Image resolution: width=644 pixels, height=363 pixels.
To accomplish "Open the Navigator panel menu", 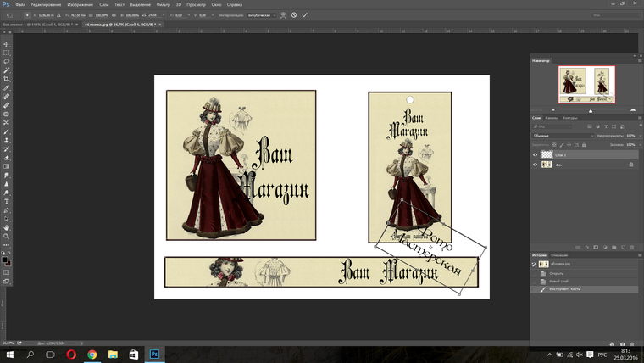I will coord(640,61).
